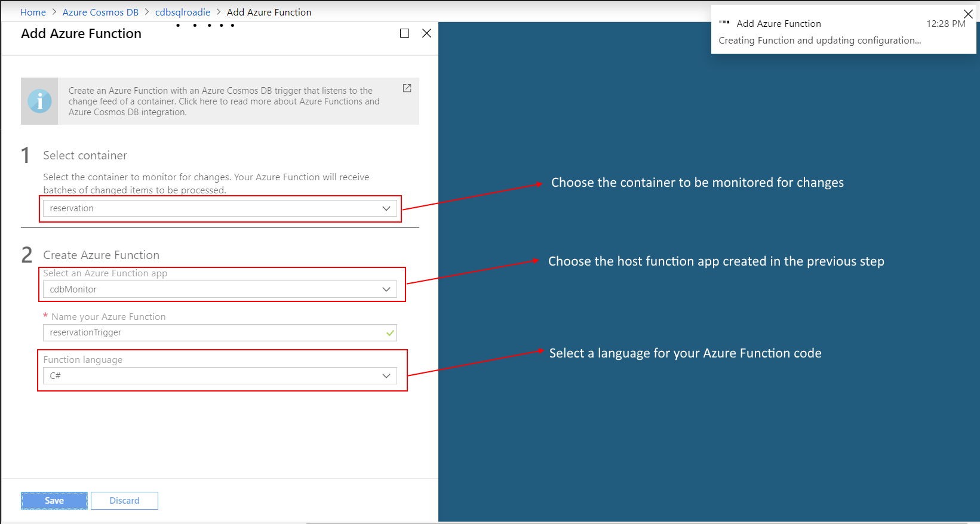Click the notification progress indicator icon
980x524 pixels.
[x=724, y=23]
